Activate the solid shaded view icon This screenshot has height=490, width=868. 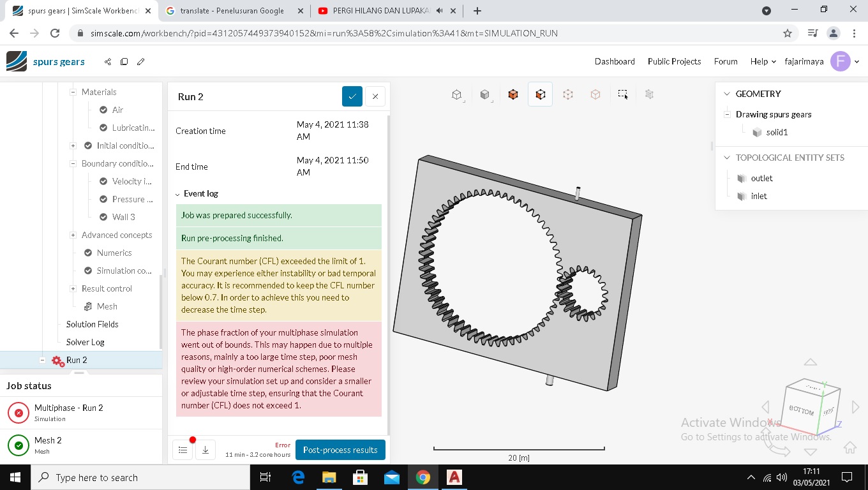click(484, 94)
